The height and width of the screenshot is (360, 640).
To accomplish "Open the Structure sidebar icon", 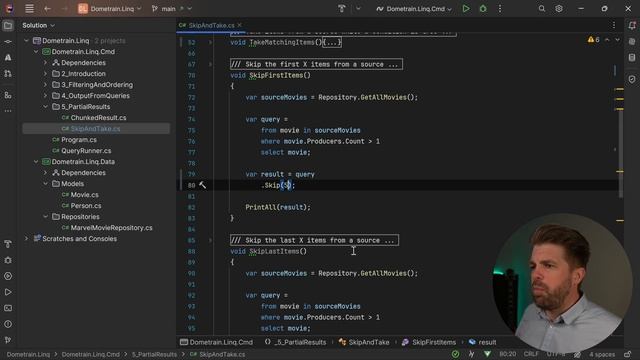I will click(x=8, y=95).
